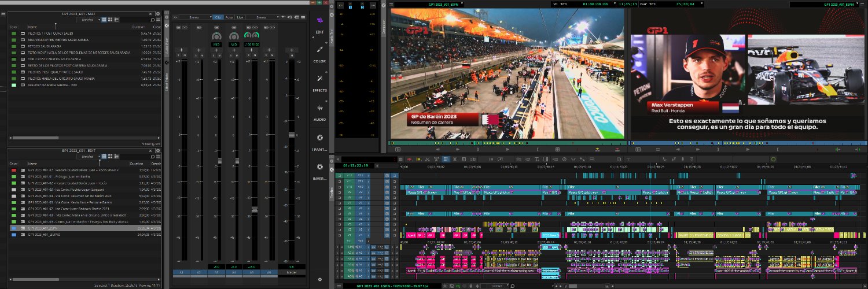Open the !PANT... workspace button
868x289 pixels.
(x=319, y=142)
